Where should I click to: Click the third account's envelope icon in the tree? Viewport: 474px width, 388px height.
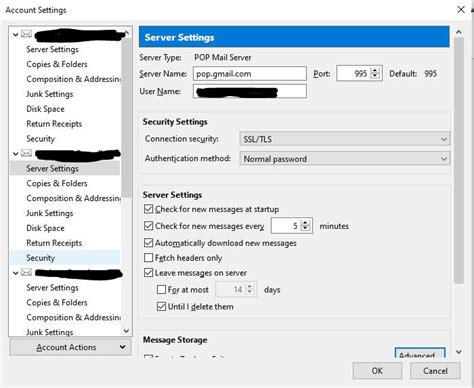pyautogui.click(x=27, y=272)
